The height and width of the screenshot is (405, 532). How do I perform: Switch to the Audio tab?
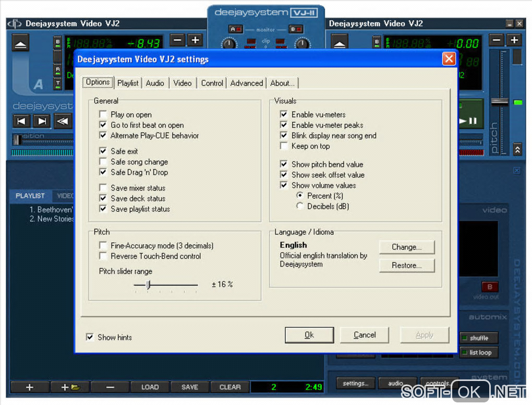pyautogui.click(x=155, y=83)
